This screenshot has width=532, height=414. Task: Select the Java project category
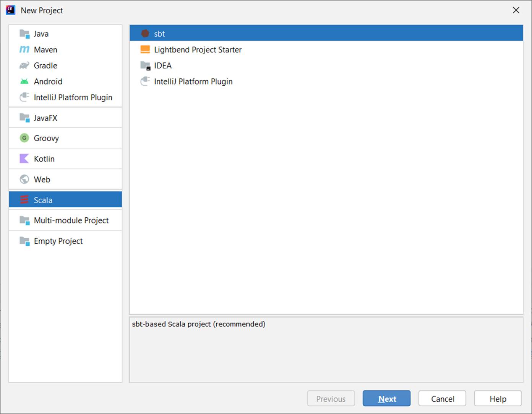coord(41,34)
